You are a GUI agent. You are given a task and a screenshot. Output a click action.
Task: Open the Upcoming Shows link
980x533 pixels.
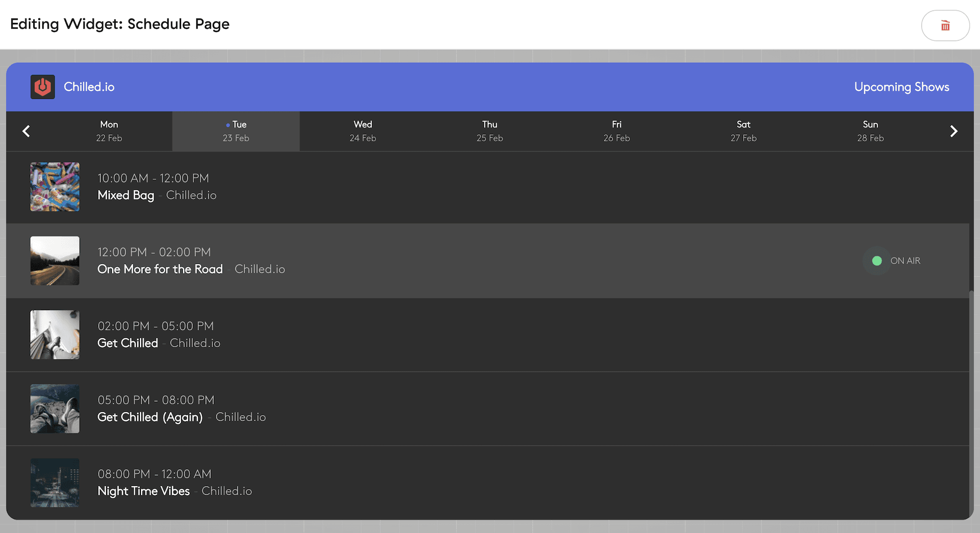[x=901, y=87]
